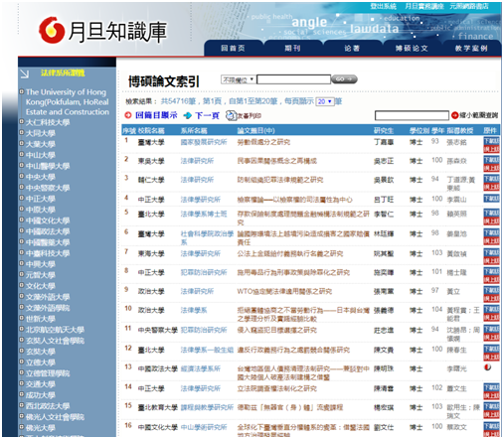Click red online view icon for row 11
This screenshot has width=504, height=439.
pos(491,337)
